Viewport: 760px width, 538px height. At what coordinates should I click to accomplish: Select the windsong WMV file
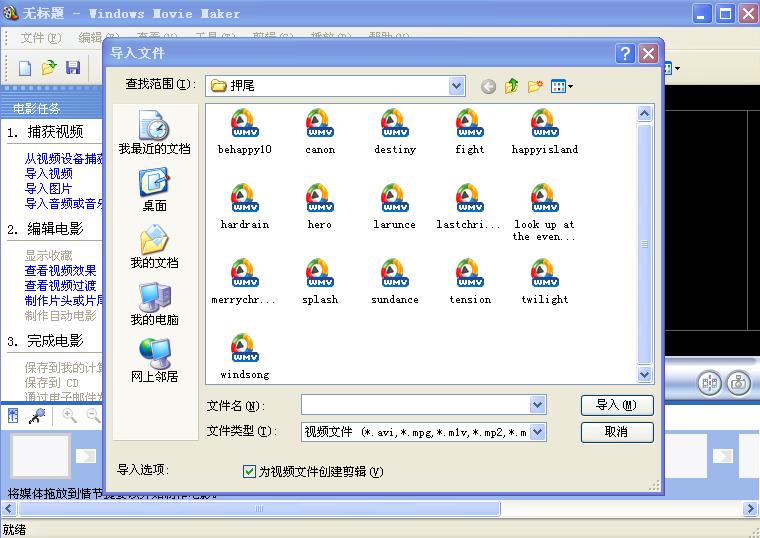(245, 357)
